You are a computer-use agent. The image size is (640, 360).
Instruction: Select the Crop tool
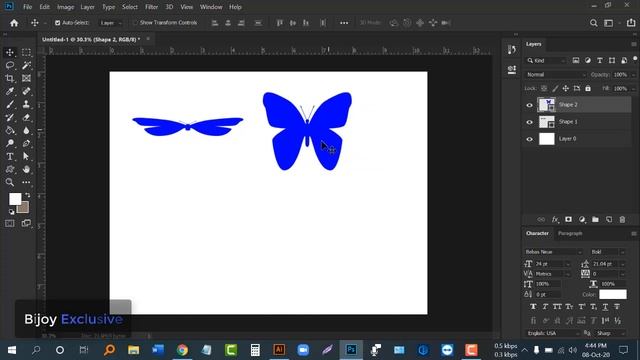click(10, 78)
